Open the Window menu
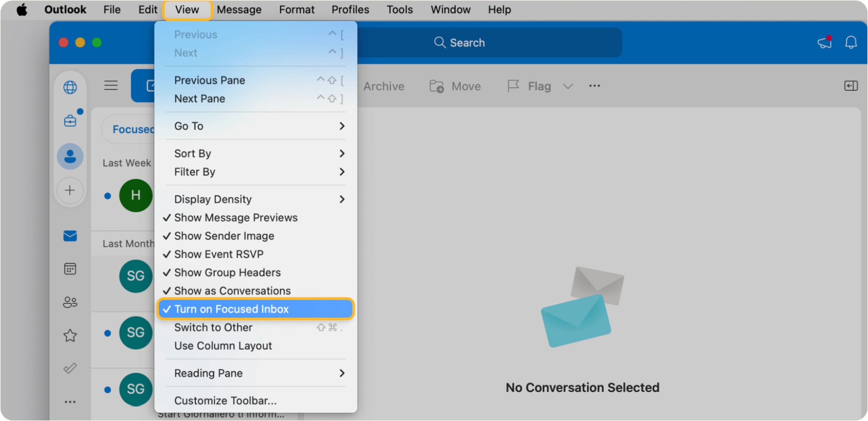The image size is (868, 421). (451, 10)
